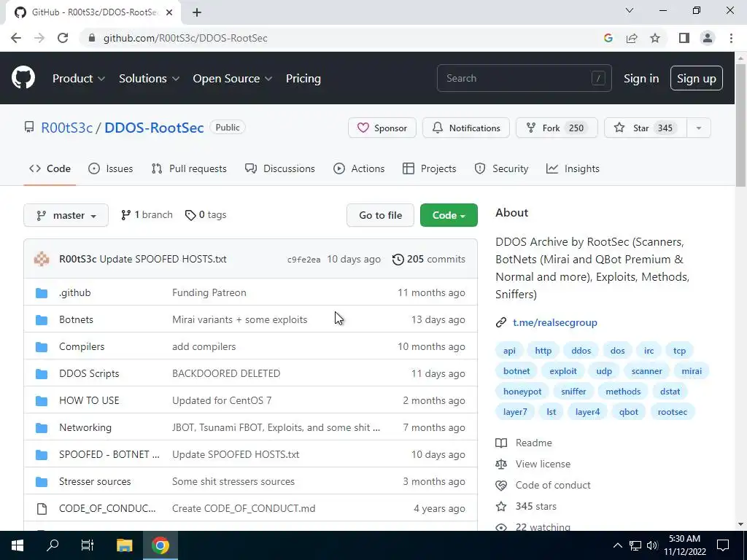The height and width of the screenshot is (560, 747).
Task: Open Windows Start menu
Action: tap(18, 545)
